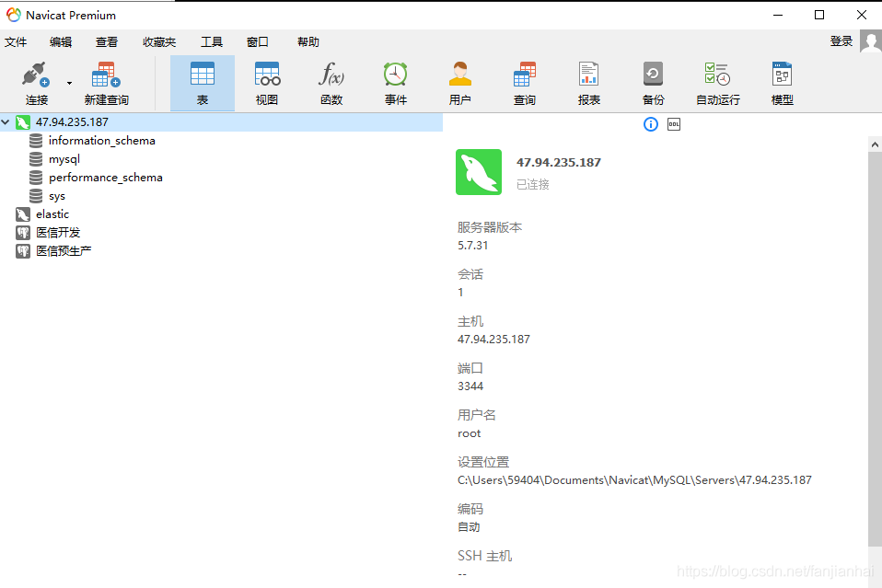Click the 函数 (Functions) toolbar icon
The width and height of the screenshot is (882, 588).
[331, 81]
